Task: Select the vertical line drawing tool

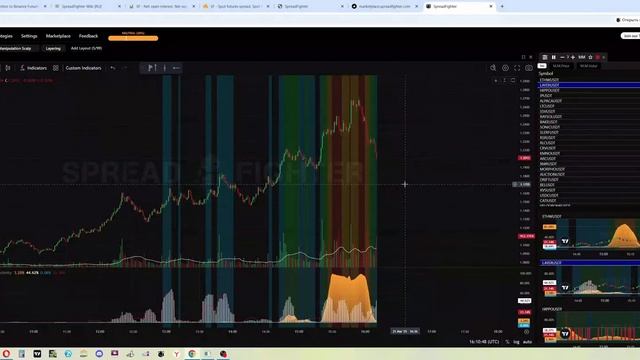Action: tap(164, 68)
